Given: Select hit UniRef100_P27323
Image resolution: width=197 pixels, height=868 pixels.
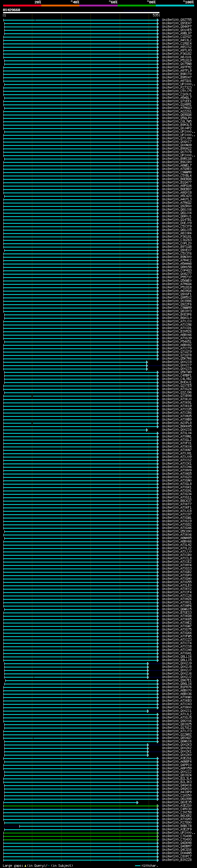Looking at the screenshot, I should pos(177,88).
